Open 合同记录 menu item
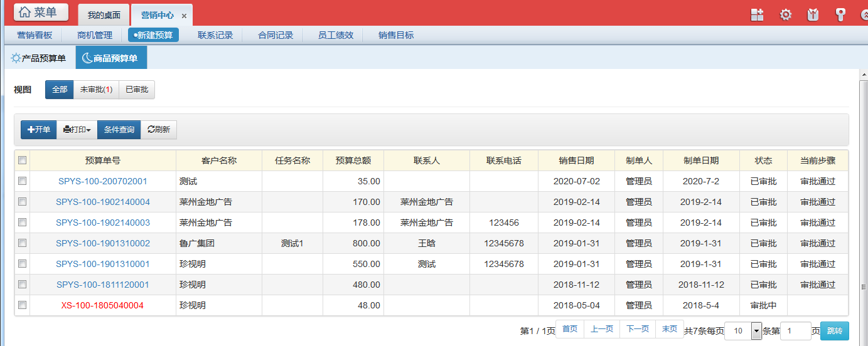 (x=276, y=35)
